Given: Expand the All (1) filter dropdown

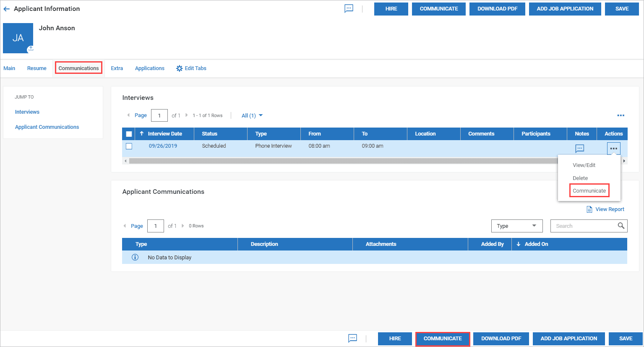Looking at the screenshot, I should [x=252, y=115].
